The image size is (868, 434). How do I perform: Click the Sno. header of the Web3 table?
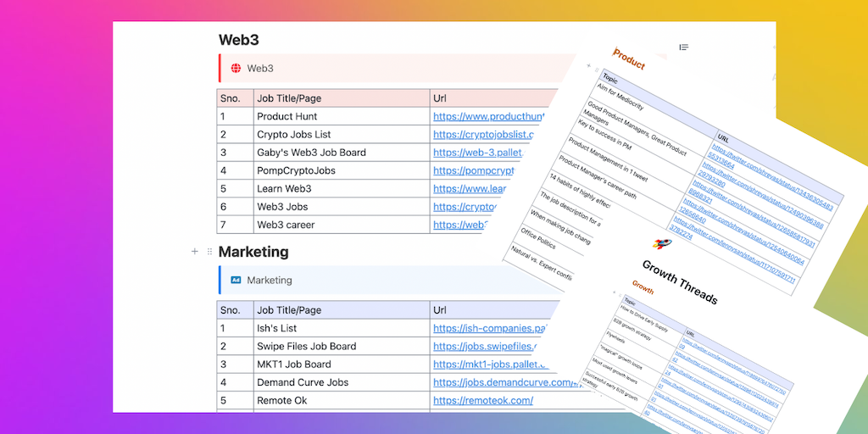(x=236, y=98)
